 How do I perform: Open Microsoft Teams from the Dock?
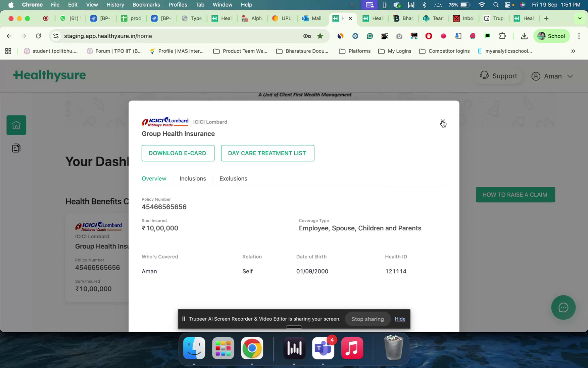pyautogui.click(x=323, y=348)
